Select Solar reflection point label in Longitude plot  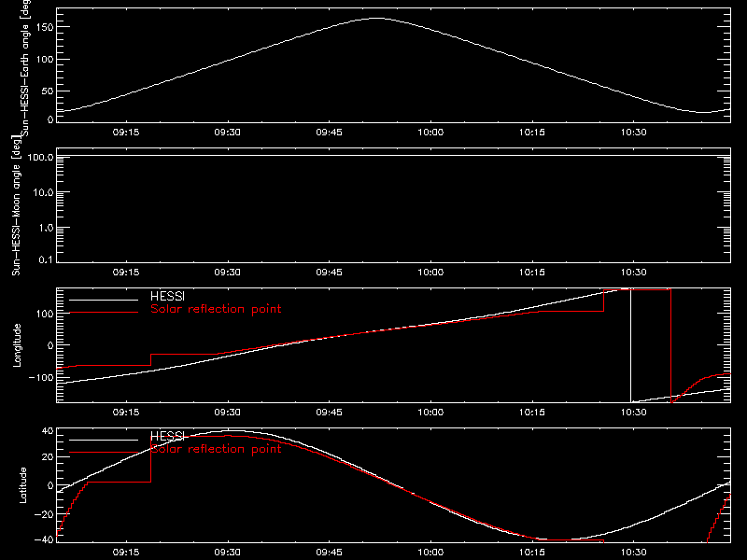click(x=216, y=309)
